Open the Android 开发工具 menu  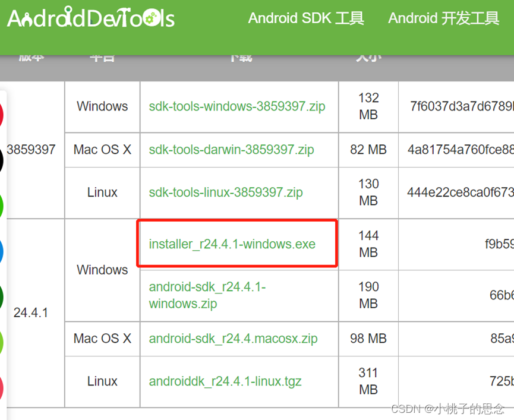[x=443, y=18]
